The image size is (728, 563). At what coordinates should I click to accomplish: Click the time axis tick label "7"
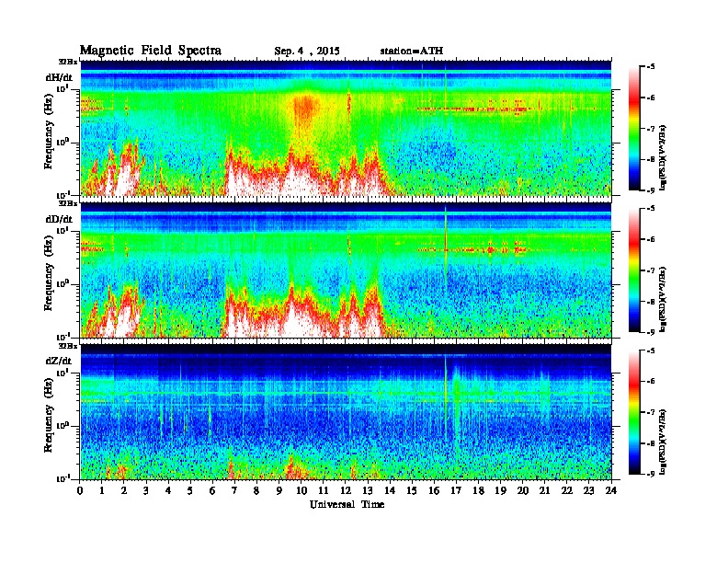click(x=235, y=490)
